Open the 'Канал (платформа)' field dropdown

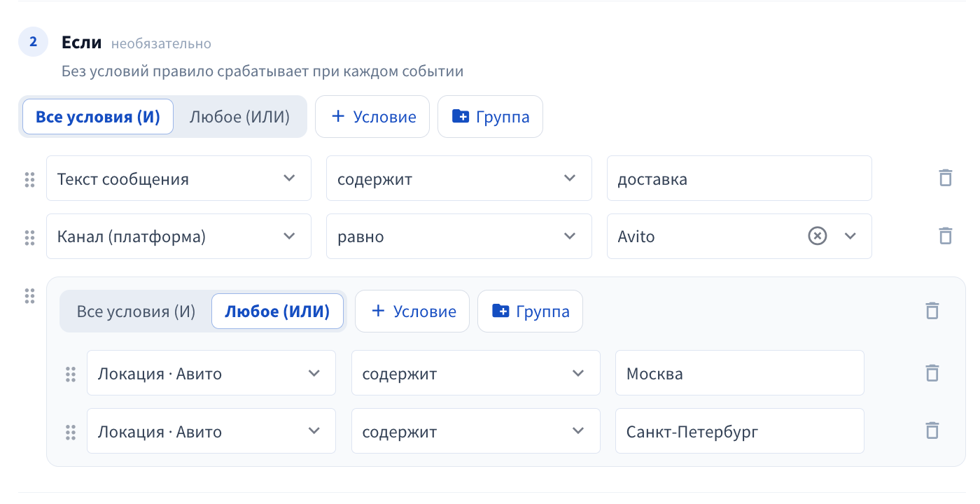click(x=178, y=237)
